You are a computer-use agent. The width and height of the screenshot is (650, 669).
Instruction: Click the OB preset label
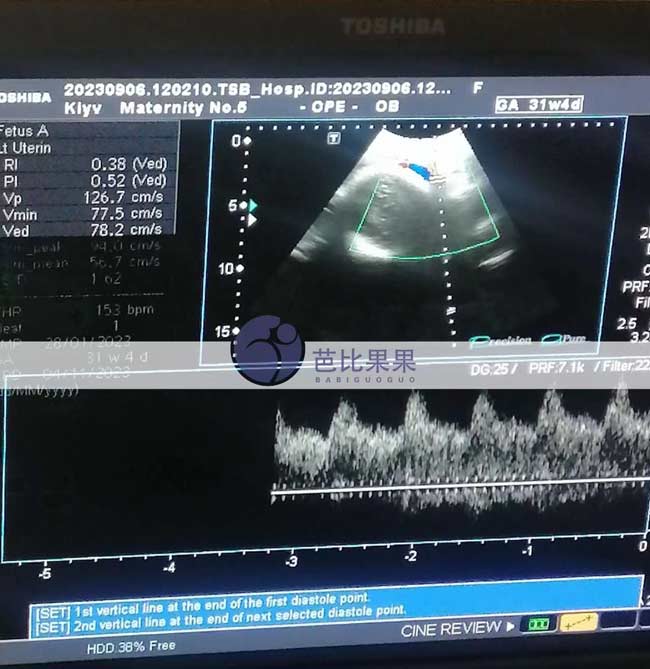(387, 106)
